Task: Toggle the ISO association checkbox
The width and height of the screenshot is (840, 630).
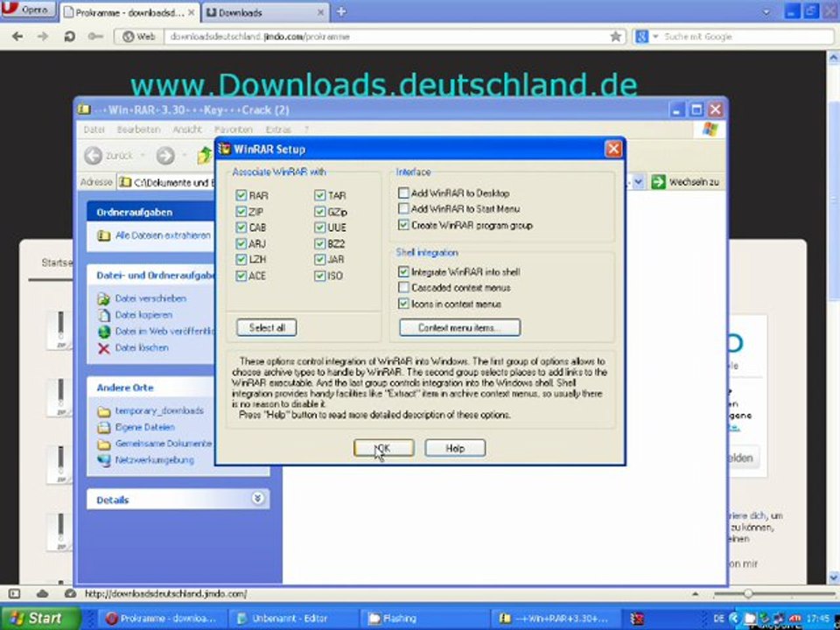Action: pyautogui.click(x=320, y=276)
